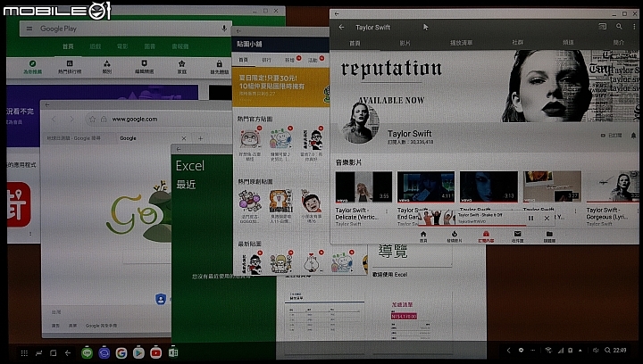Click the 已訂閱 subscribed button
This screenshot has height=364, width=643.
(x=612, y=135)
